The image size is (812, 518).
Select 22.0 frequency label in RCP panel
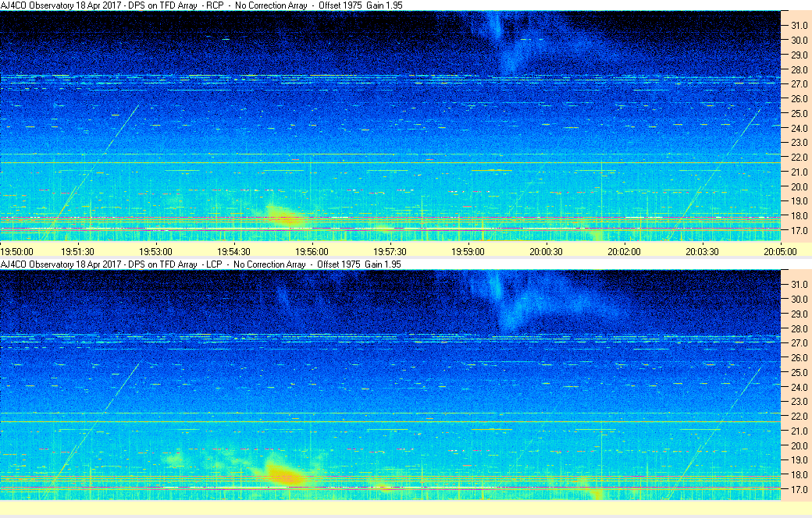coord(796,158)
